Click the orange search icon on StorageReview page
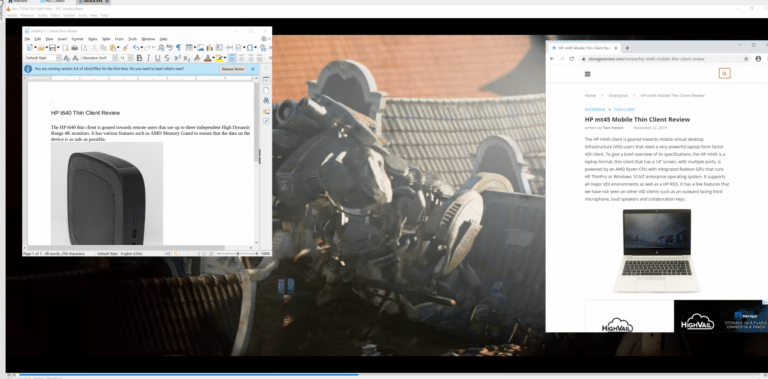This screenshot has width=768, height=379. (x=724, y=73)
